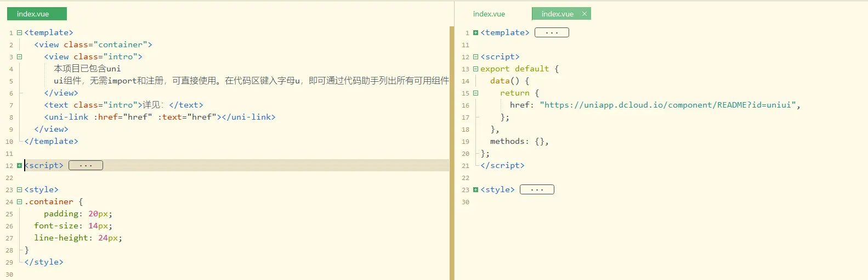Collapse the .container rule fold marker
The image size is (868, 280).
[20, 201]
